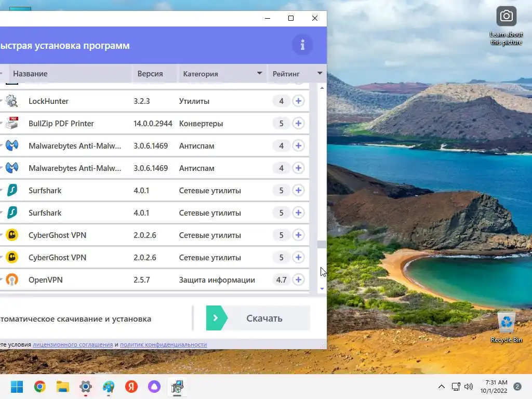Screen dimensions: 532x399
Task: Sort by the Версия column header
Action: coord(150,74)
